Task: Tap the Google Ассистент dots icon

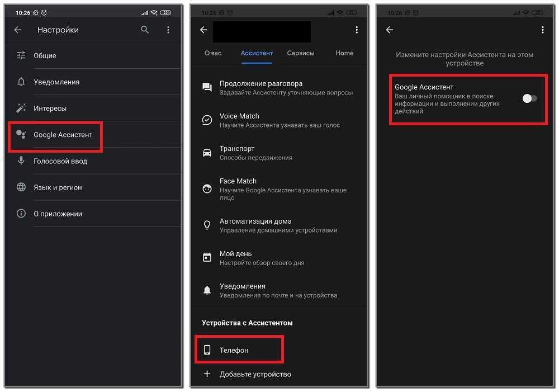Action: click(x=21, y=134)
